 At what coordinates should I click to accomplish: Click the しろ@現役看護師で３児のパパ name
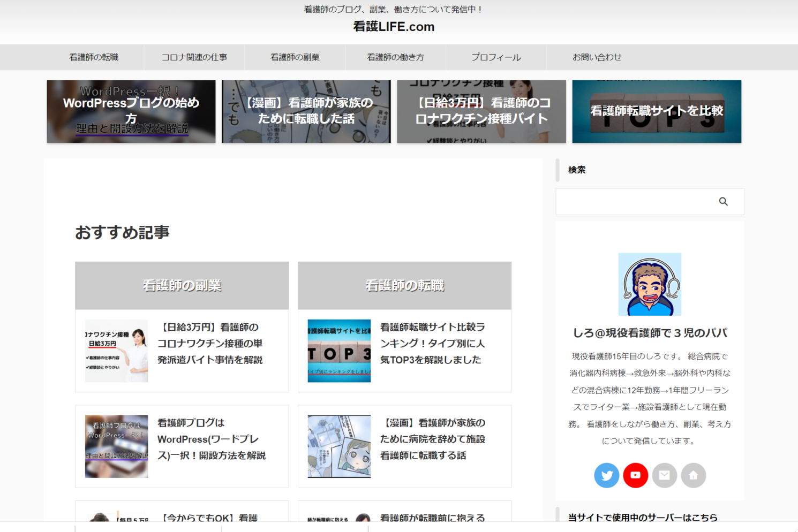click(650, 333)
